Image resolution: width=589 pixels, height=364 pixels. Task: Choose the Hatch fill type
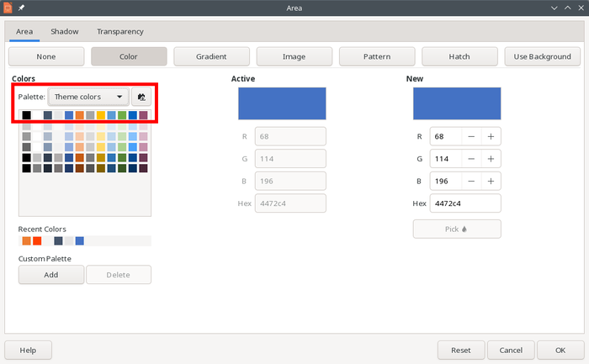click(459, 56)
